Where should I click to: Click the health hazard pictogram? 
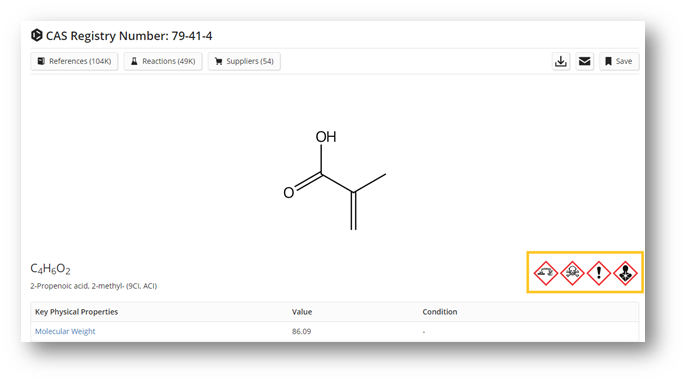[625, 273]
